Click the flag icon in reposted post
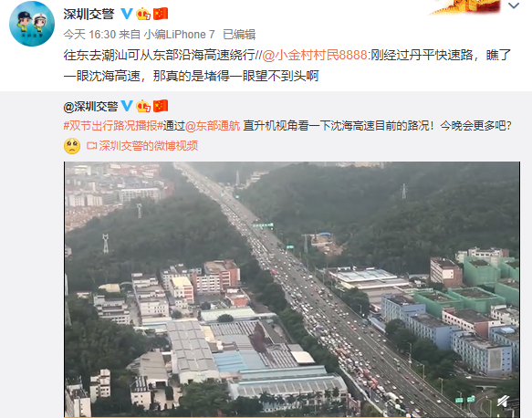532x418 pixels. pyautogui.click(x=161, y=106)
